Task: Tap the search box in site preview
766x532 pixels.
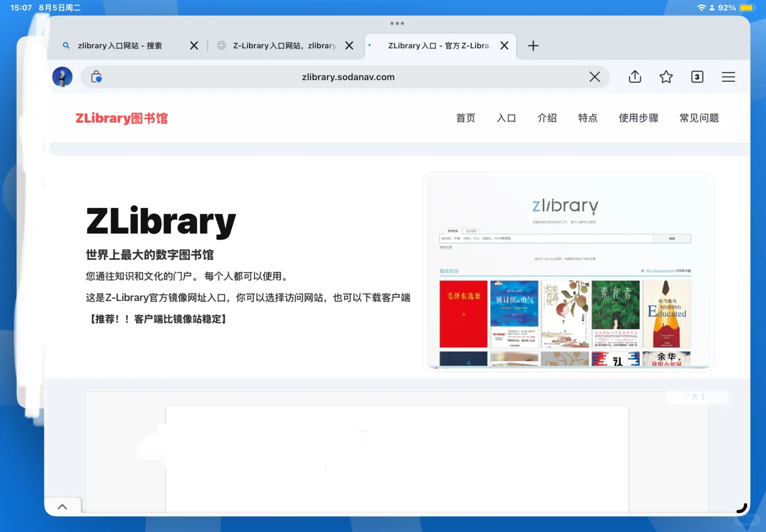Action: point(546,238)
